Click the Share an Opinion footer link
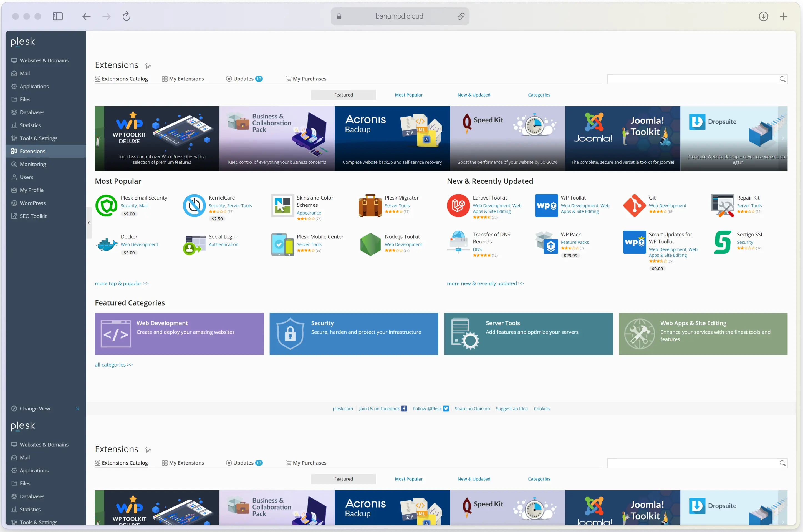 click(x=472, y=409)
